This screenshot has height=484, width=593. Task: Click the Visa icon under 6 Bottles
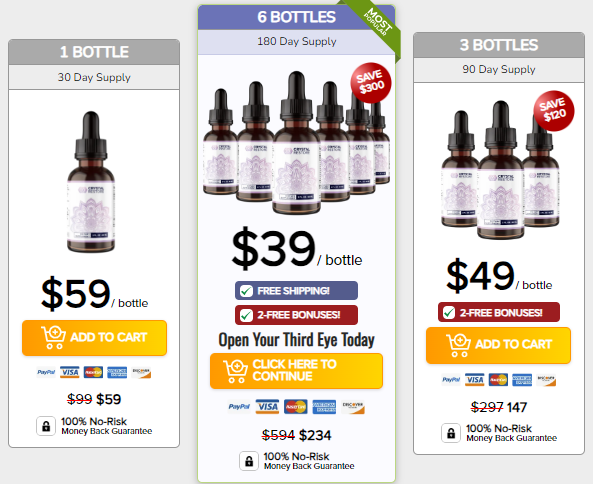(267, 407)
